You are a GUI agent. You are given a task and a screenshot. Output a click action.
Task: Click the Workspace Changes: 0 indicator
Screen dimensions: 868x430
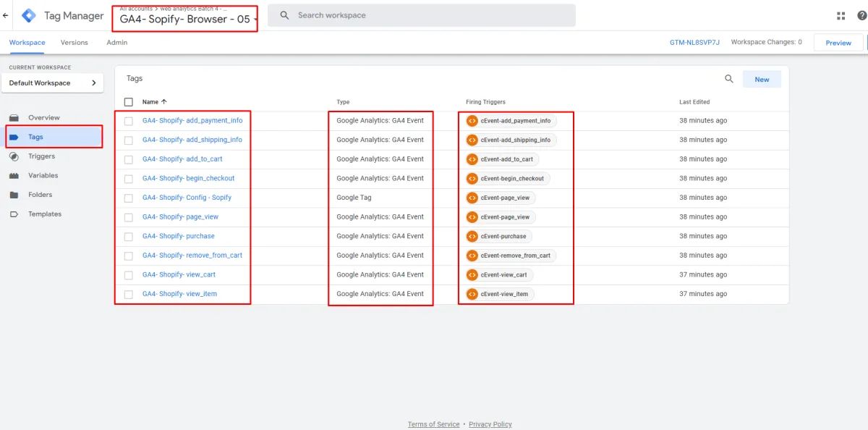point(766,43)
